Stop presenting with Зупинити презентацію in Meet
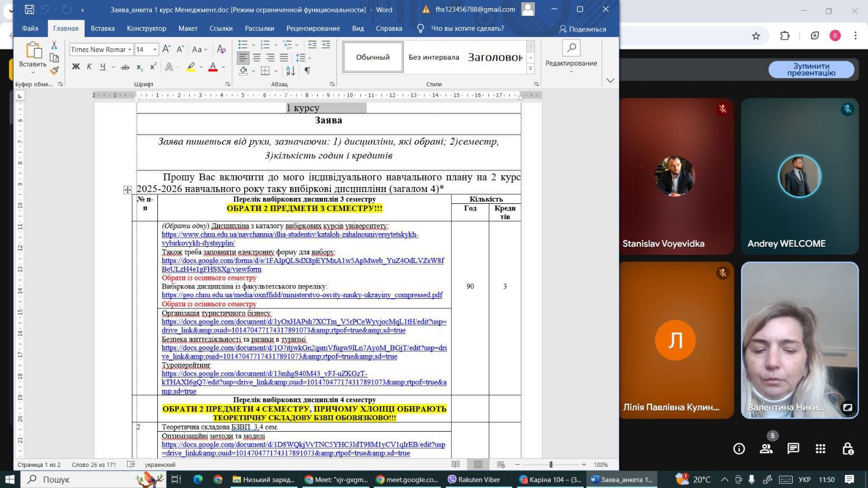868x488 pixels. coord(811,69)
